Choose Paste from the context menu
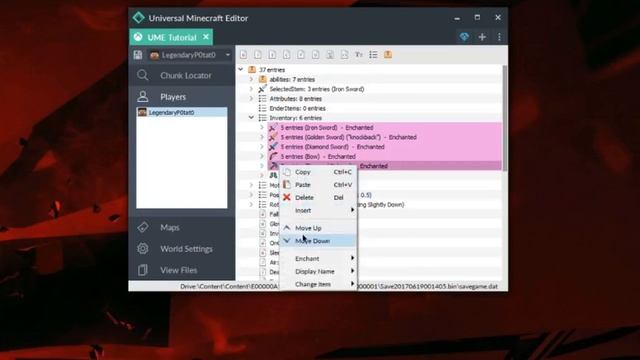This screenshot has width=640, height=360. [318, 185]
